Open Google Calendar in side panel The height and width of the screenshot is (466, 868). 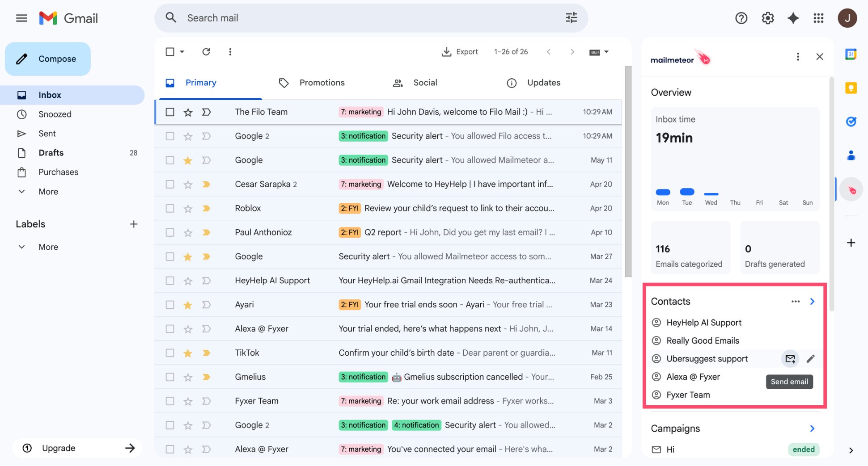(851, 54)
